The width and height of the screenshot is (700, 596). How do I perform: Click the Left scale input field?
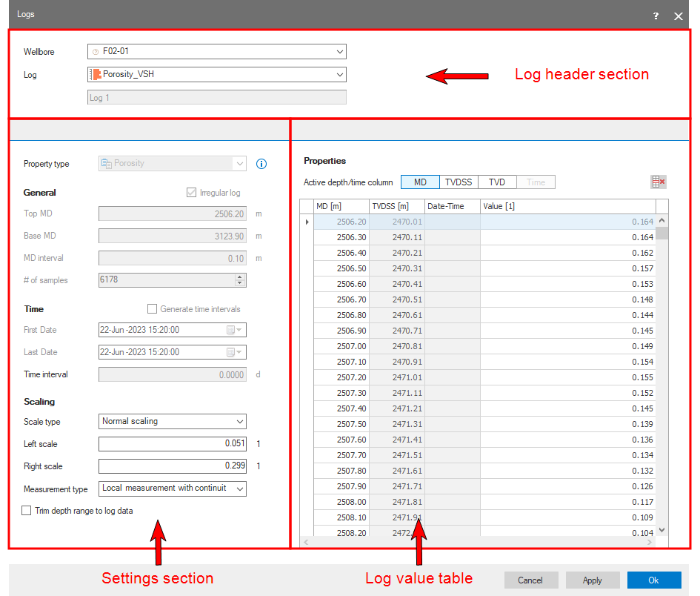173,444
